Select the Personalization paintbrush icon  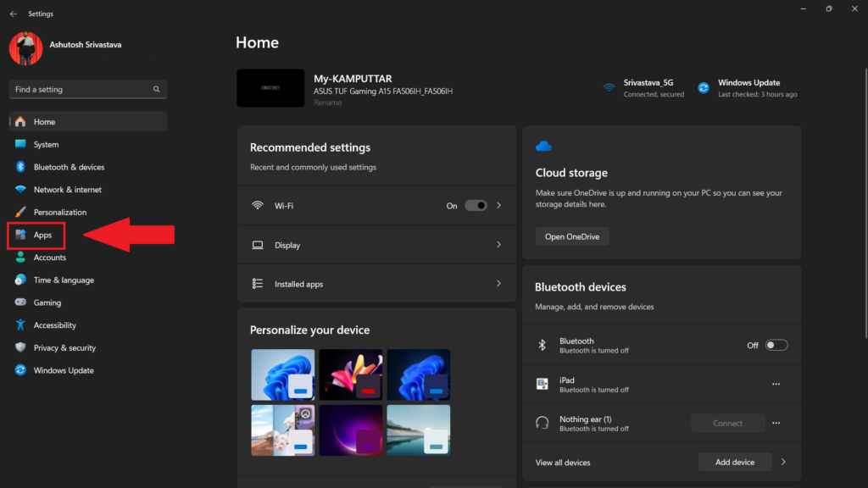click(21, 212)
